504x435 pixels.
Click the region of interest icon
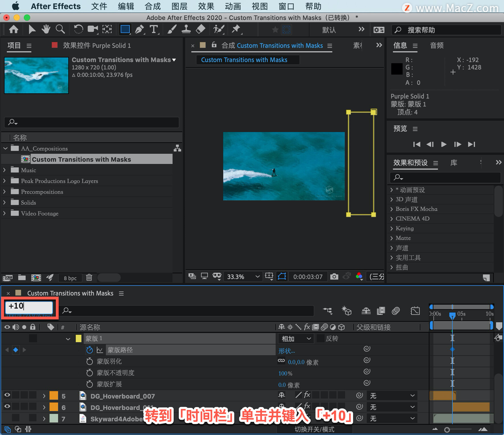click(x=269, y=276)
